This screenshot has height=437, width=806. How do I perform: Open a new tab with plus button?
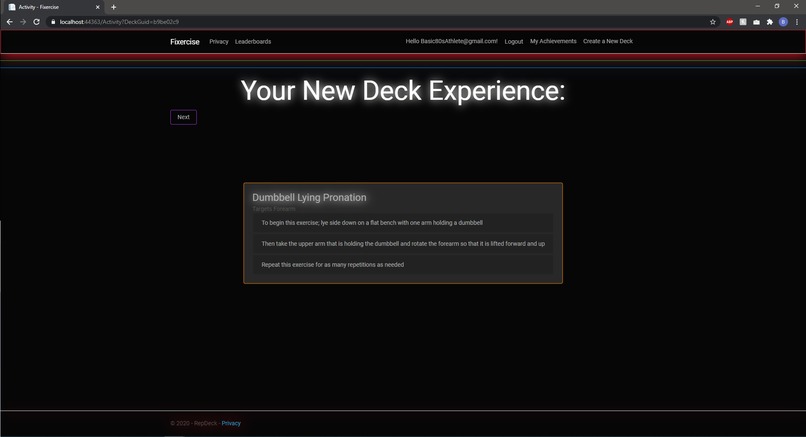[114, 7]
